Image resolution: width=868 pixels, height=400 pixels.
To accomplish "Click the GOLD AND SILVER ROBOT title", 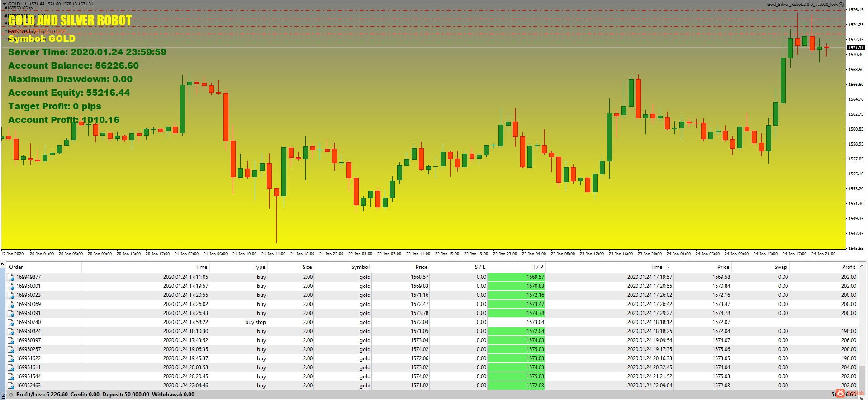I will click(70, 20).
